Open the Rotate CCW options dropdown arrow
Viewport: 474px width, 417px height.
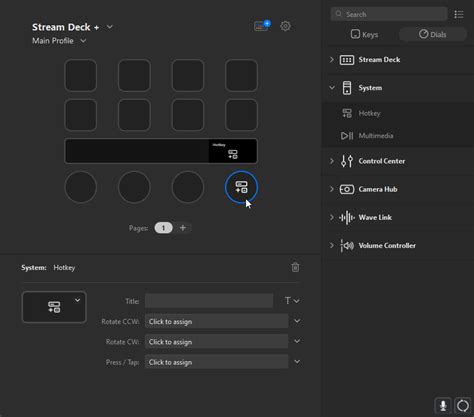[x=297, y=321]
